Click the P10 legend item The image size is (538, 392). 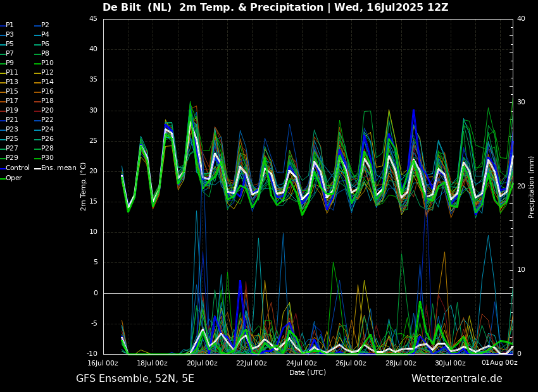[x=44, y=63]
